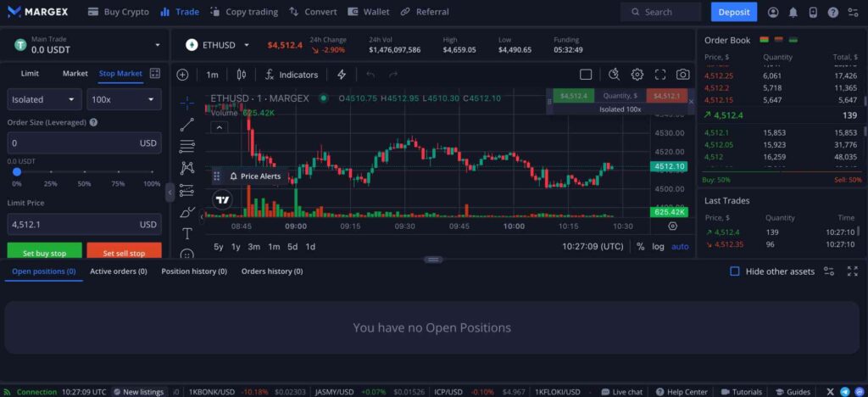Screen dimensions: 868x397
Task: Open Live chat in footer
Action: pyautogui.click(x=621, y=391)
